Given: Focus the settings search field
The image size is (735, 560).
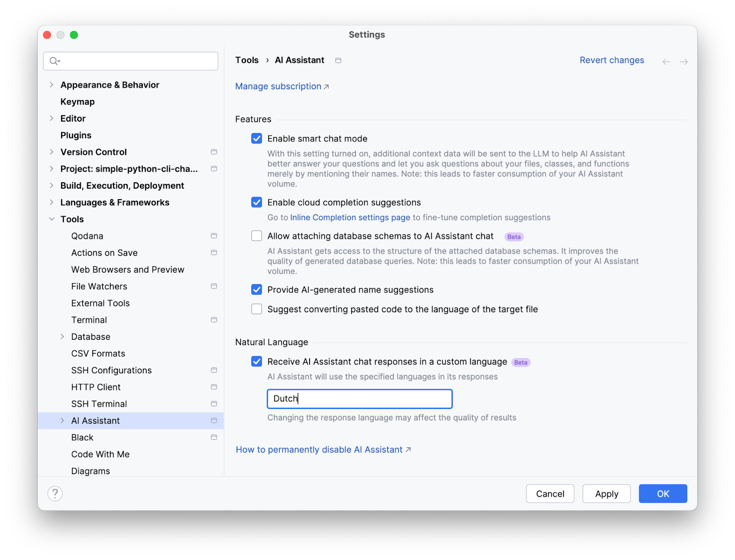Looking at the screenshot, I should coord(130,61).
